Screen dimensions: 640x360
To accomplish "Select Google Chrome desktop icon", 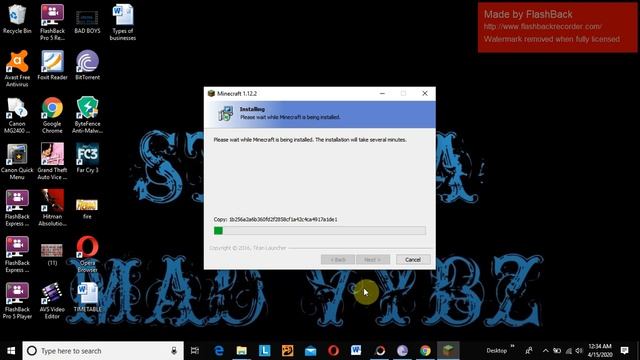I will pyautogui.click(x=52, y=115).
